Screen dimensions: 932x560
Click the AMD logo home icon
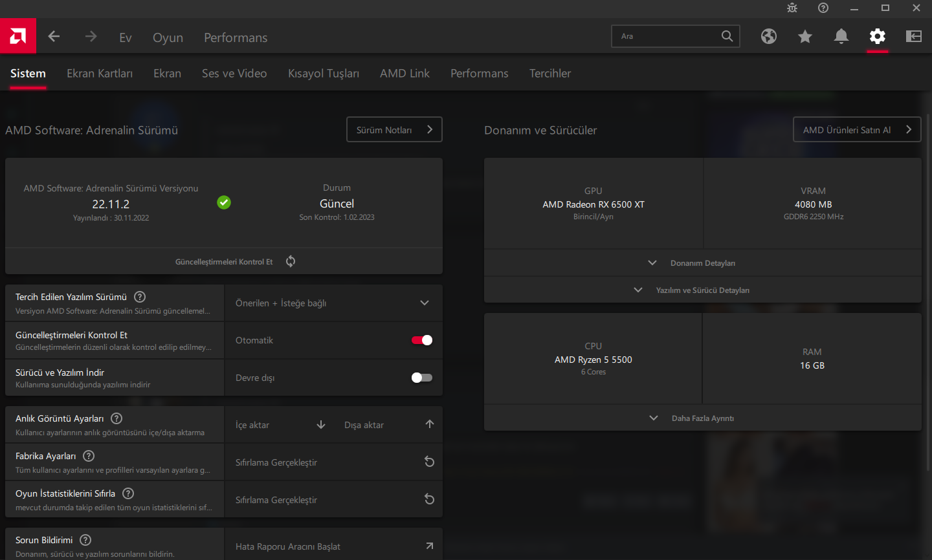point(18,36)
